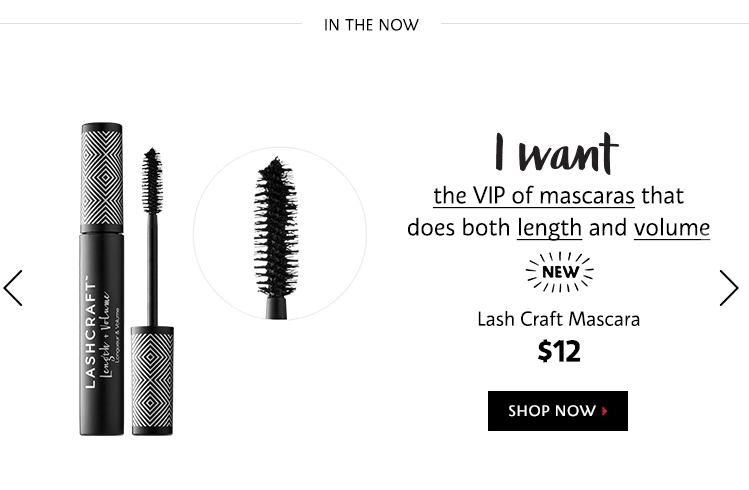Viewport: 749px width, 490px height.
Task: Select the Lash Craft Mascara product name
Action: 558,319
